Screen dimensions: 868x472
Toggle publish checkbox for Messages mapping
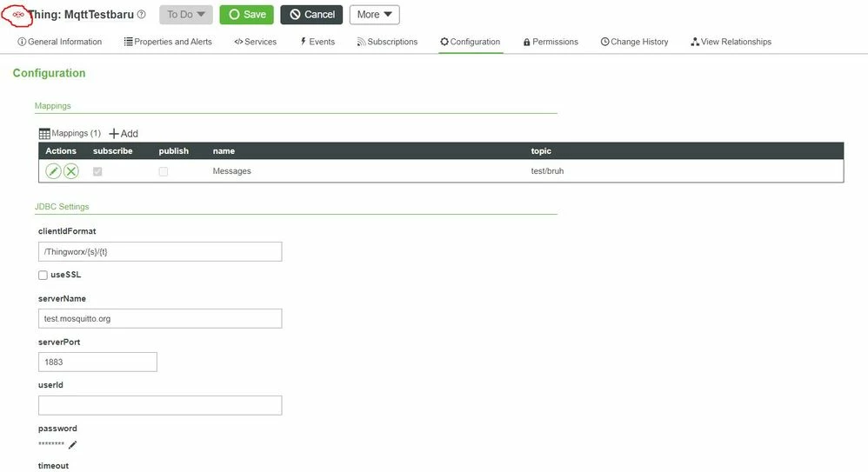(x=164, y=171)
